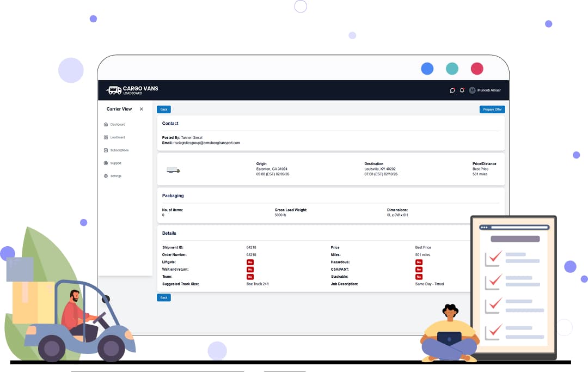This screenshot has height=372, width=588.
Task: Click the Liftgate No badge
Action: tap(250, 262)
